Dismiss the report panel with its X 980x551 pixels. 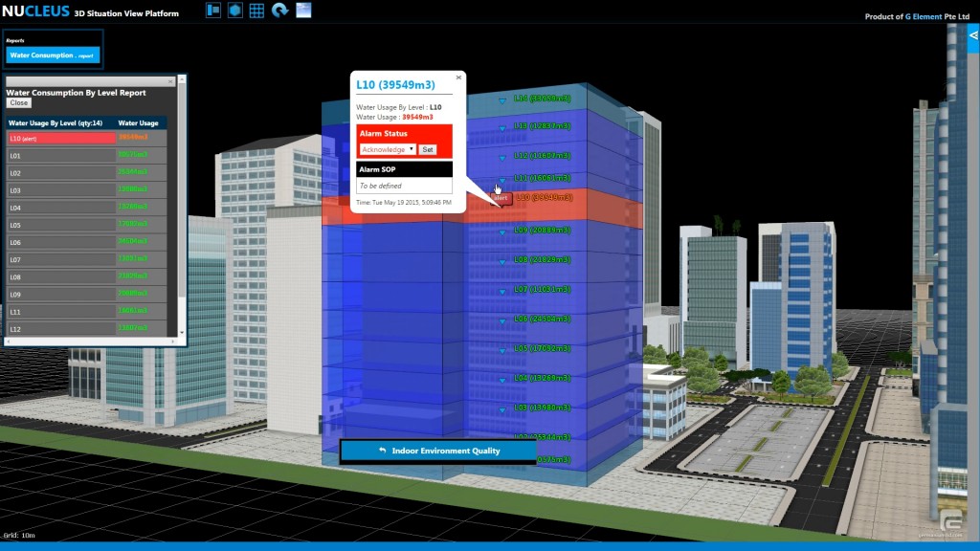tap(170, 81)
